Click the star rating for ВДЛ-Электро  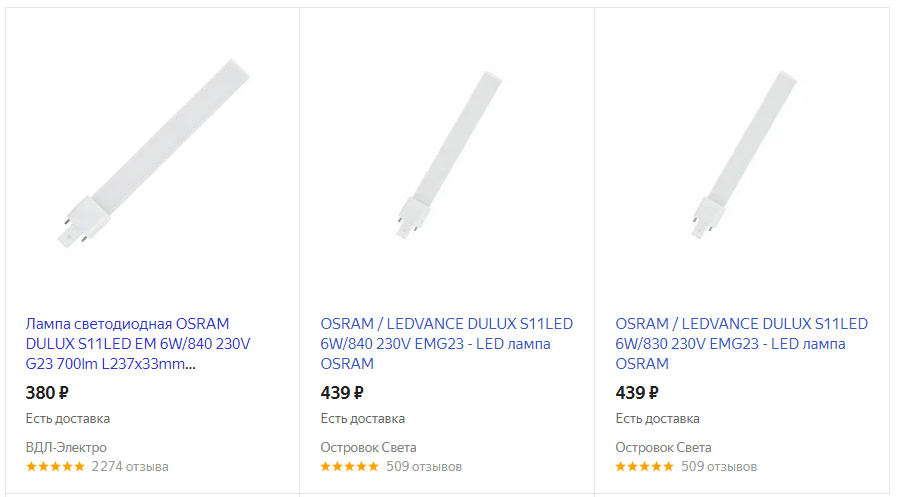pyautogui.click(x=55, y=467)
